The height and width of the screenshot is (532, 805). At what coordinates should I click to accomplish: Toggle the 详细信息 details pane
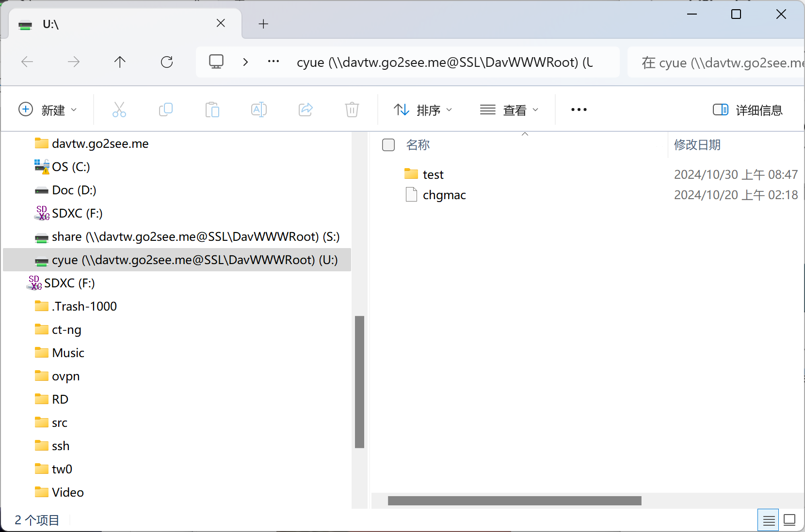click(x=747, y=110)
